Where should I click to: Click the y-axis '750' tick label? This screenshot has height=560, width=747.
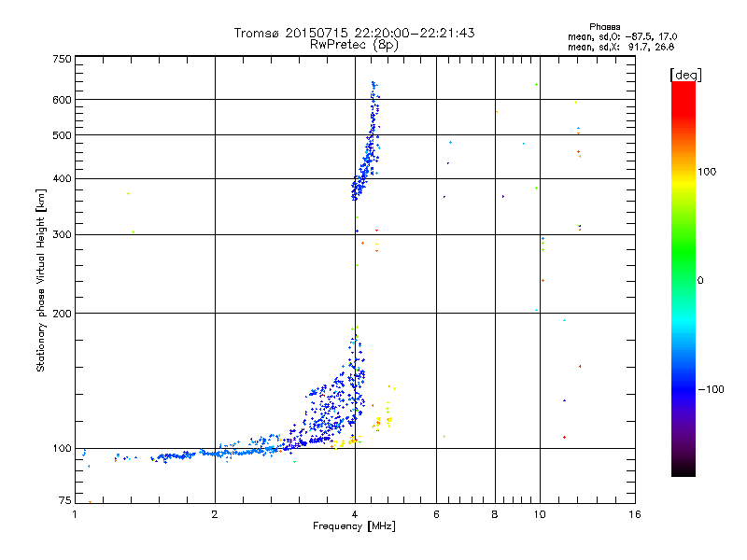(62, 59)
